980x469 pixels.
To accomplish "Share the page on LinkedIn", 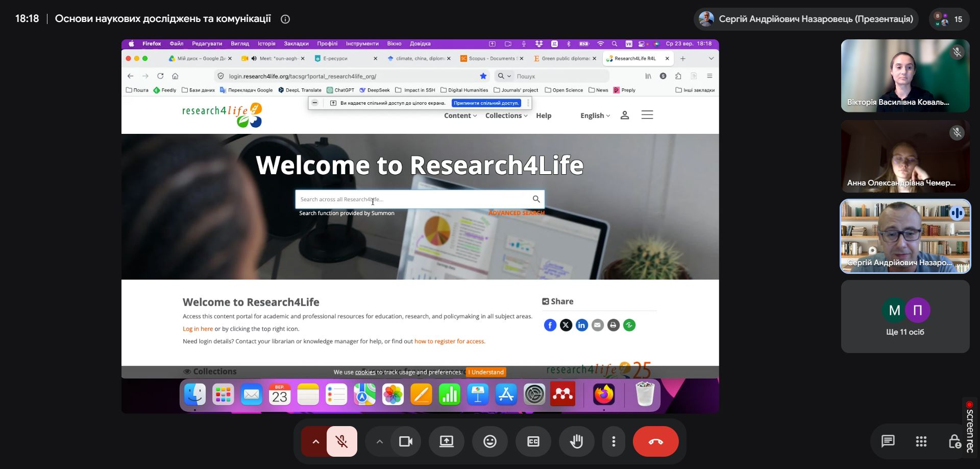I will [582, 325].
